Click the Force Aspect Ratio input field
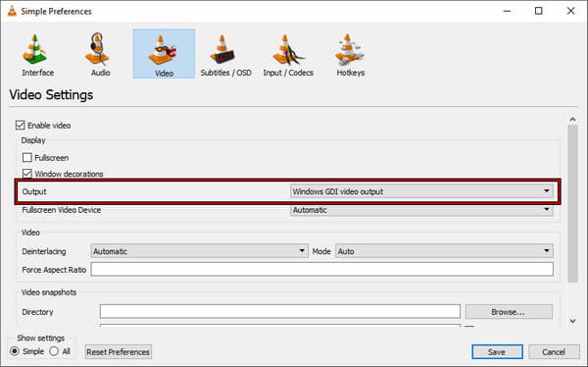 pyautogui.click(x=321, y=269)
